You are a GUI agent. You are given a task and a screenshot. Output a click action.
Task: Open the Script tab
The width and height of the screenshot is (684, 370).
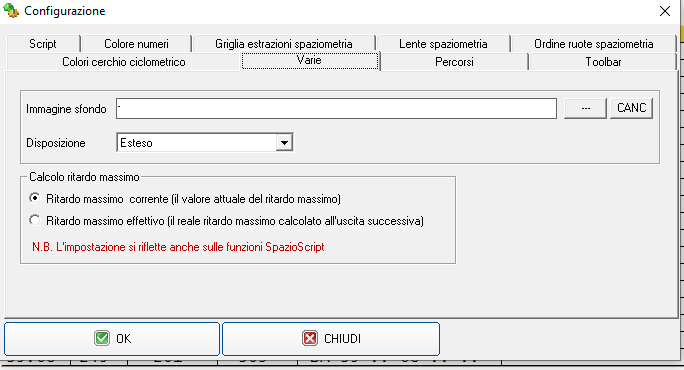[x=43, y=44]
